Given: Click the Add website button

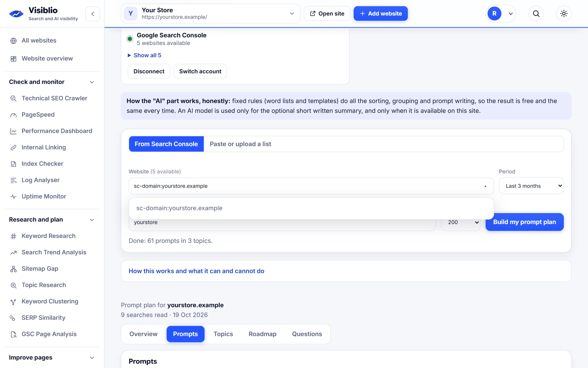Looking at the screenshot, I should (381, 14).
